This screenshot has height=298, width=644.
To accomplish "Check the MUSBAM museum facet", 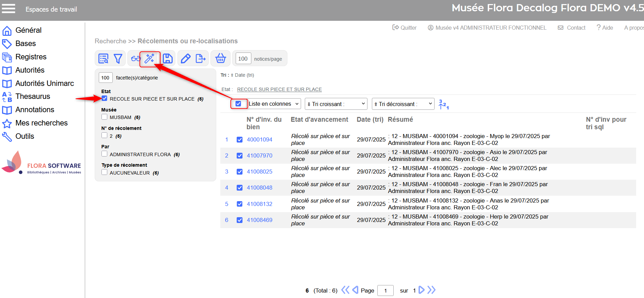I will point(105,117).
